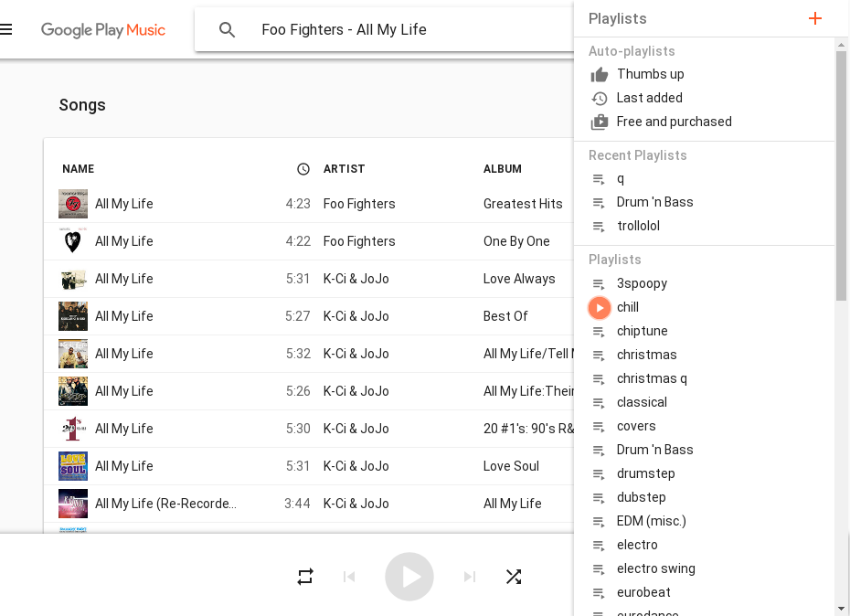
Task: Open the One By One album link
Action: tap(516, 240)
